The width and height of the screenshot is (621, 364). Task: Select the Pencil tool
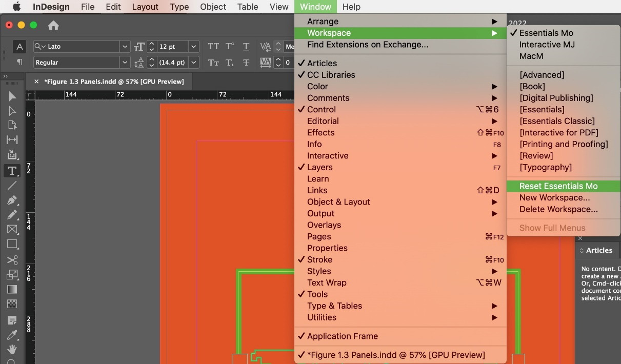[12, 215]
